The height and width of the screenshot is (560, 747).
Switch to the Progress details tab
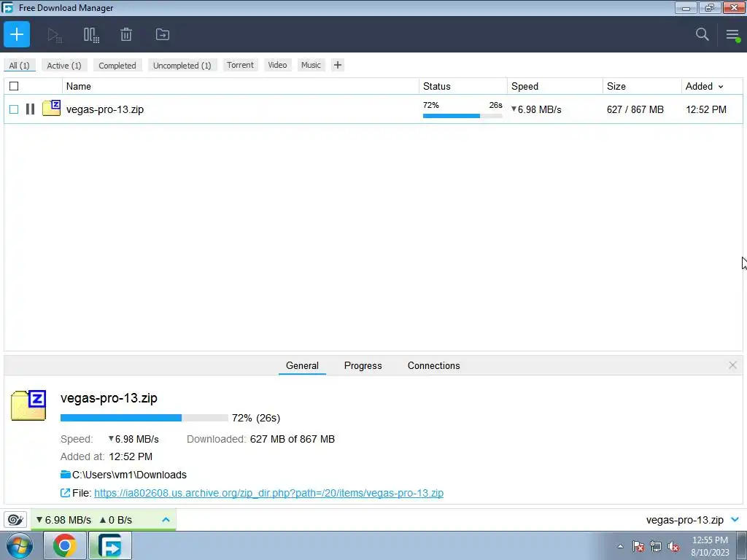point(363,366)
